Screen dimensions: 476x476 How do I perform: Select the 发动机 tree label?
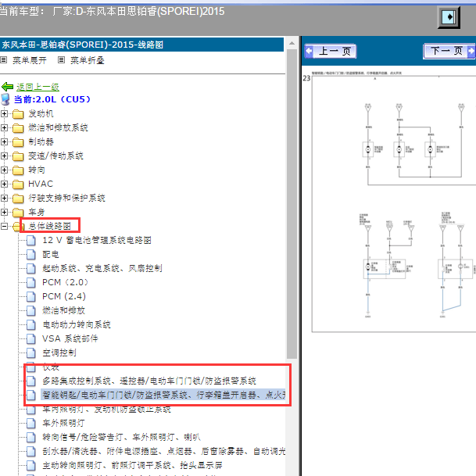41,114
